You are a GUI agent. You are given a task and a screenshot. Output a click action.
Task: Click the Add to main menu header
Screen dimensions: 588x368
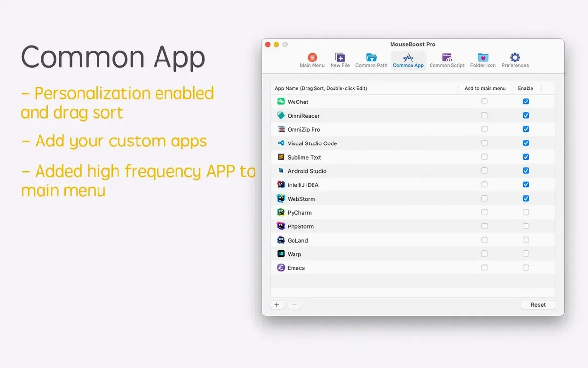[485, 88]
